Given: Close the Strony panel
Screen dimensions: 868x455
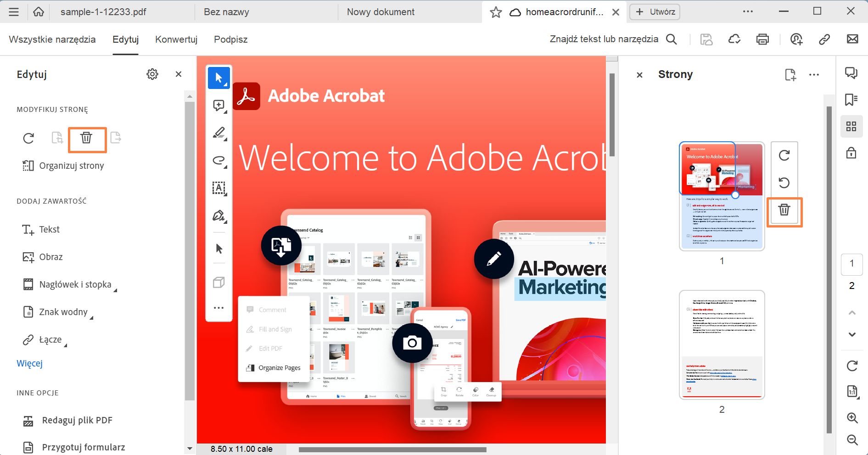Looking at the screenshot, I should (639, 75).
